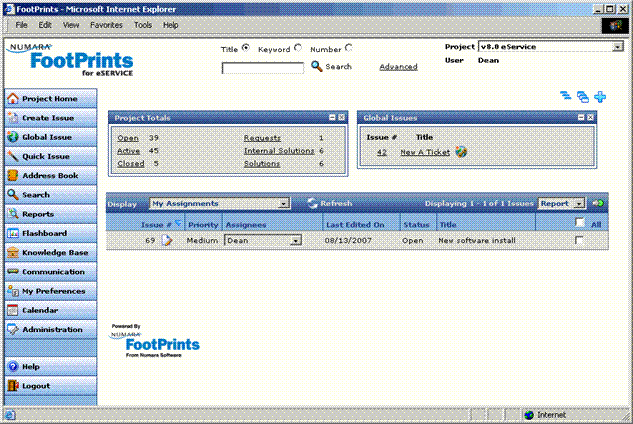Click the Create Issue sidebar icon
This screenshot has height=424, width=633.
tap(13, 118)
